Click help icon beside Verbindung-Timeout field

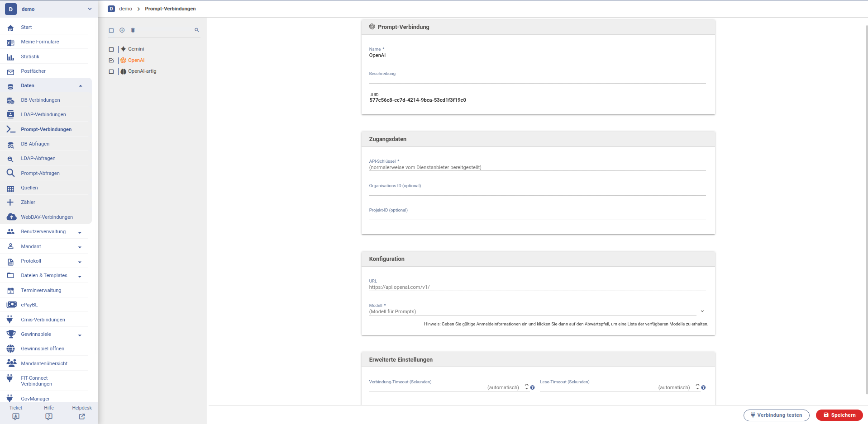pos(533,387)
